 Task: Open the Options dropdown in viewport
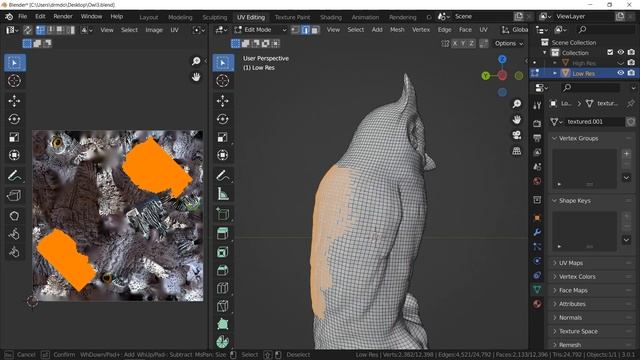click(509, 43)
